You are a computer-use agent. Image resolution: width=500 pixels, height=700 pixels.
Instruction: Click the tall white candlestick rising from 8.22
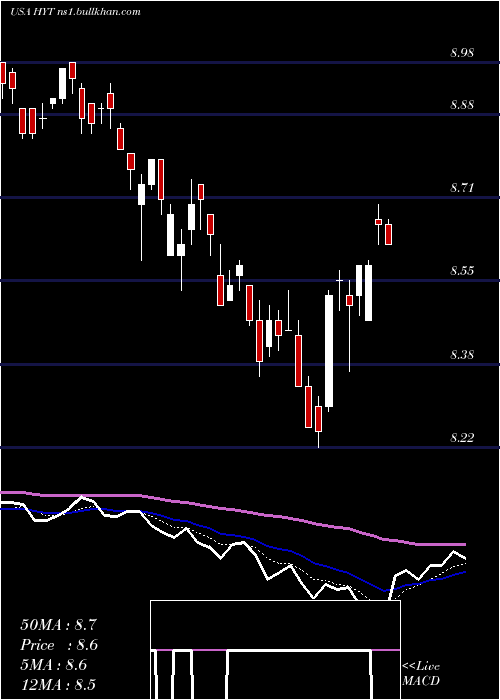[329, 351]
